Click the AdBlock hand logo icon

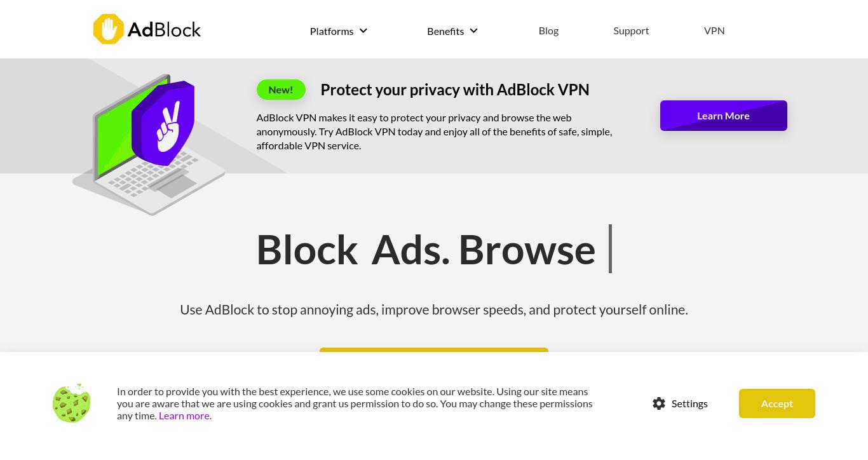pos(109,29)
